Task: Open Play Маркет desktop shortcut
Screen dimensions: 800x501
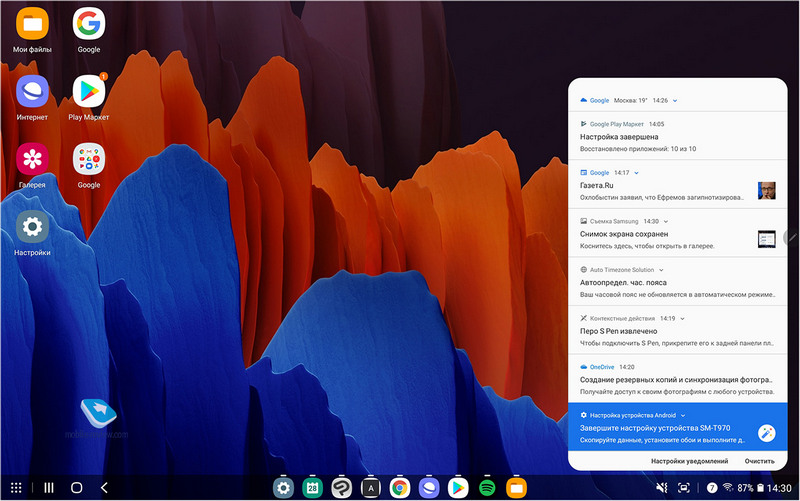Action: (x=89, y=92)
